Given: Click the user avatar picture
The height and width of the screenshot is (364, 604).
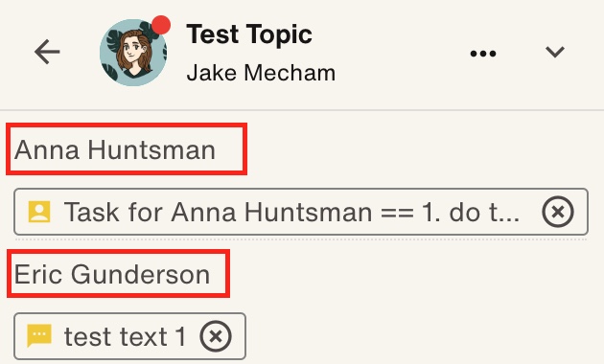Looking at the screenshot, I should click(133, 53).
